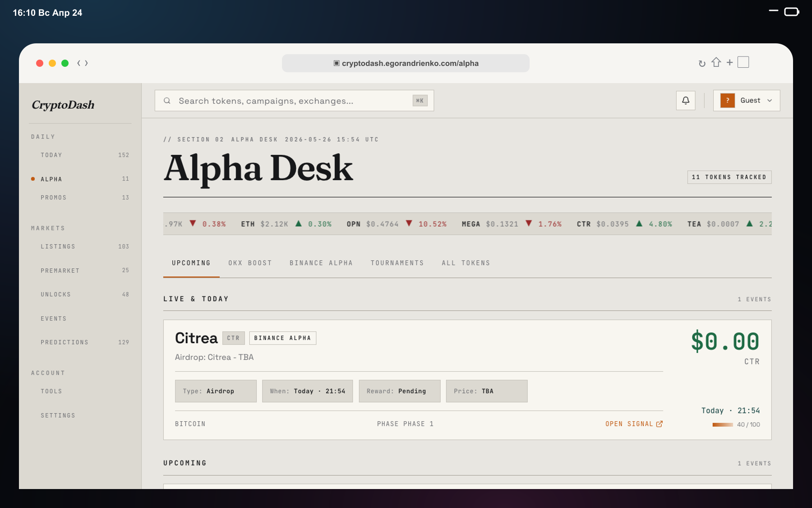Image resolution: width=812 pixels, height=508 pixels.
Task: Click the Reward: Pending chip
Action: click(x=399, y=391)
